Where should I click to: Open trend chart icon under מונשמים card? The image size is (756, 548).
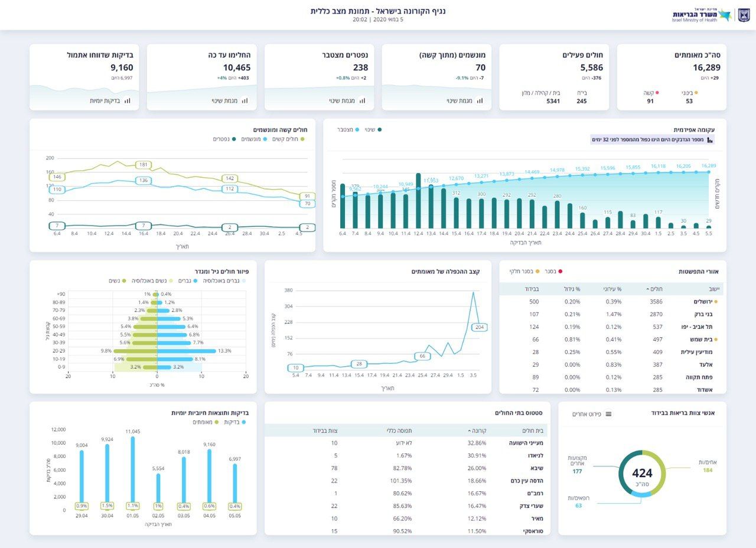point(480,101)
